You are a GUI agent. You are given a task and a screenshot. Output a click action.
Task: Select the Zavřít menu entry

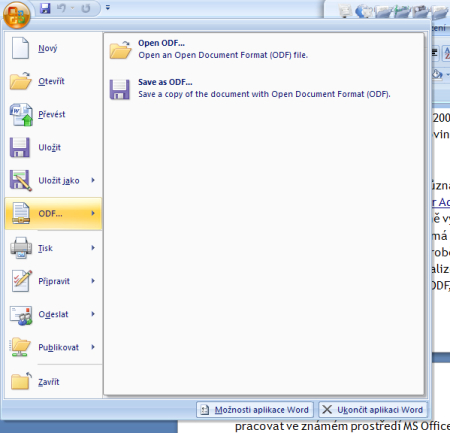[53, 382]
